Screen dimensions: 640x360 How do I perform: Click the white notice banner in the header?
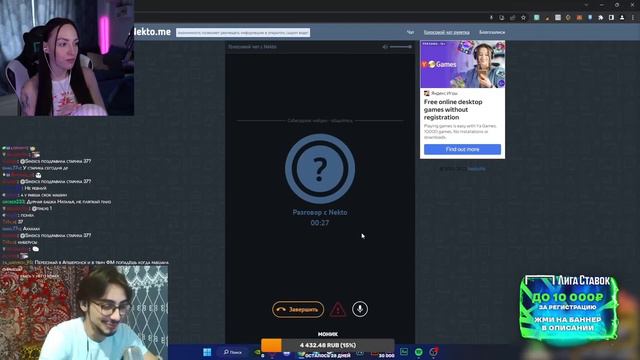click(243, 33)
